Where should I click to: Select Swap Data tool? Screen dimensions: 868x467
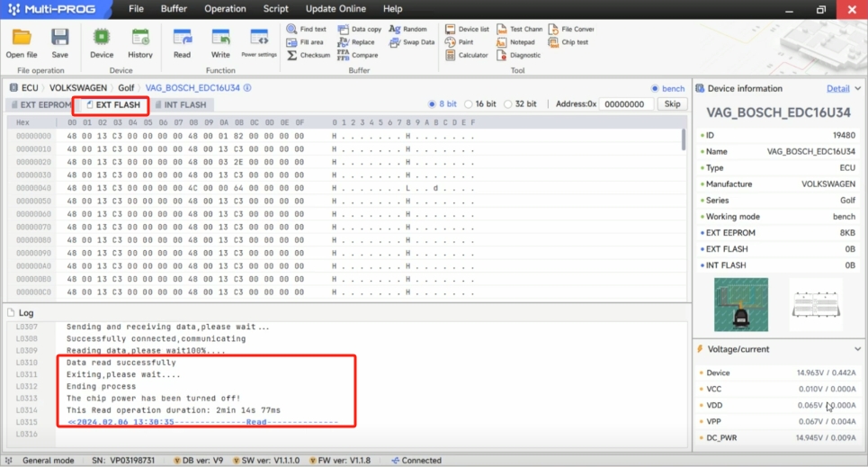(412, 42)
